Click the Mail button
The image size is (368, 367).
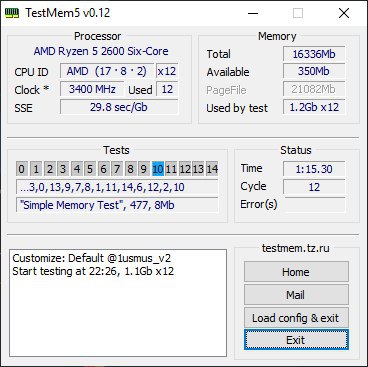[x=296, y=295]
